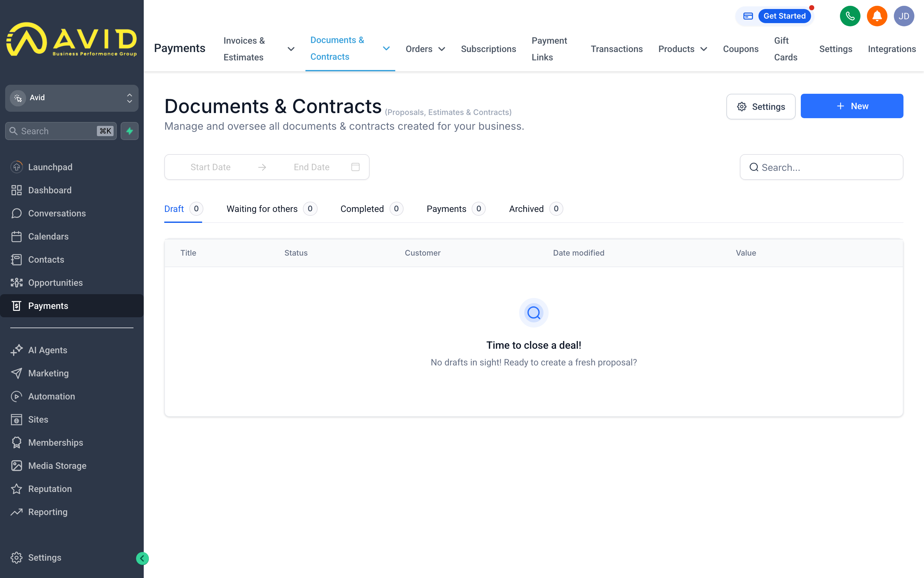The image size is (924, 578).
Task: Click the Date modified column header
Action: pyautogui.click(x=578, y=253)
